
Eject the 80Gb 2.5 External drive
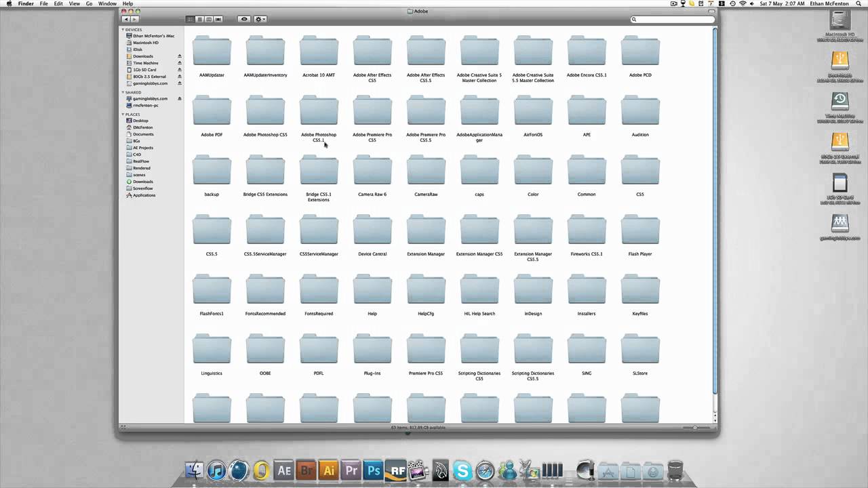(x=180, y=77)
